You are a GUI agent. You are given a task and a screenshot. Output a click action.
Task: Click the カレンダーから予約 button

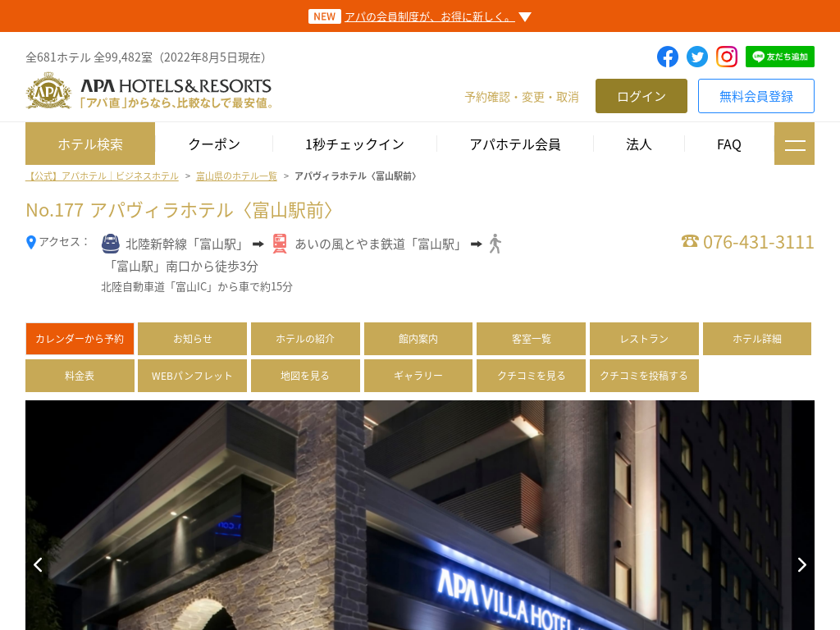pyautogui.click(x=80, y=339)
